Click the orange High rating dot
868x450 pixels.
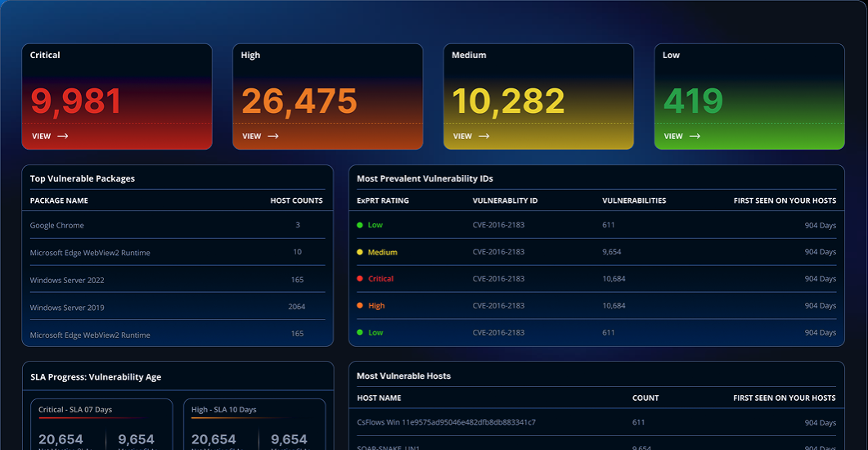(360, 306)
